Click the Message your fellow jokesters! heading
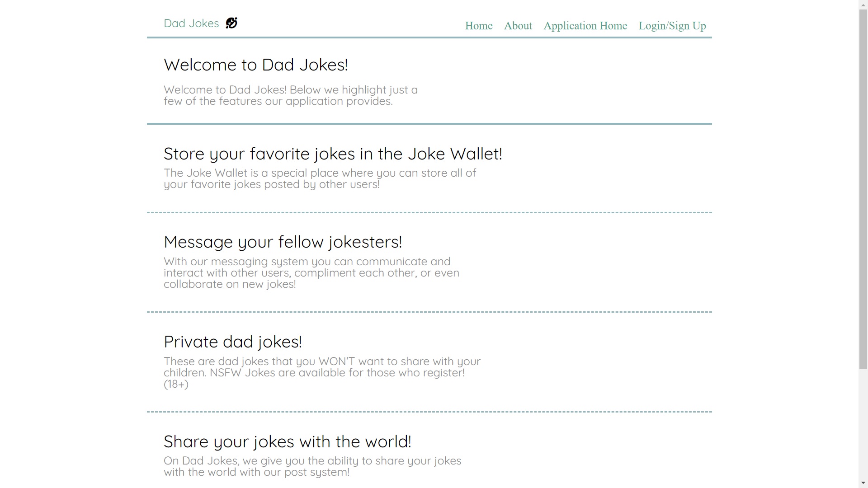 click(x=283, y=242)
